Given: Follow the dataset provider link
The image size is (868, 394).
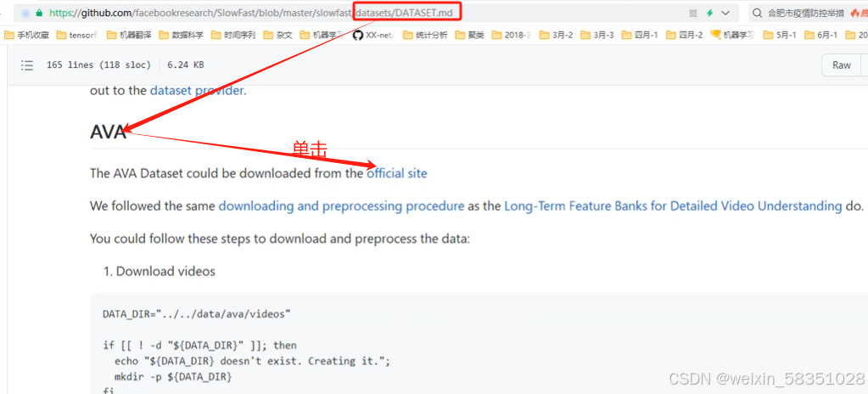Looking at the screenshot, I should point(197,90).
